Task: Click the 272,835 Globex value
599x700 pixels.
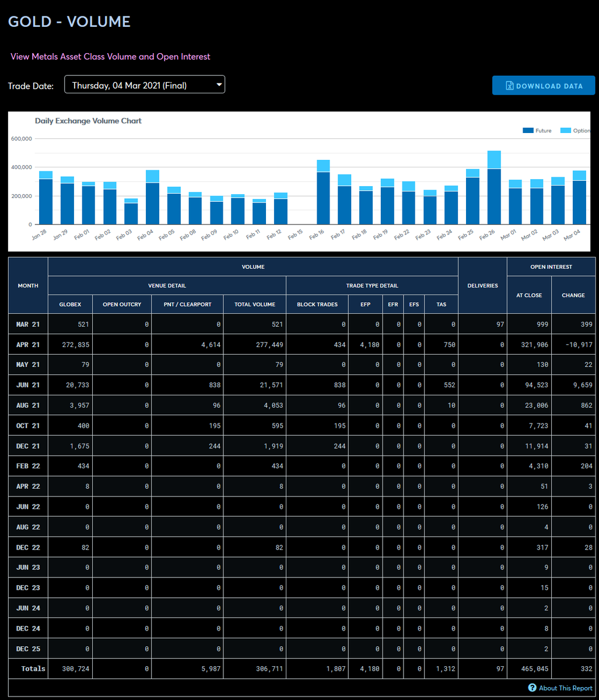Action: coord(76,345)
